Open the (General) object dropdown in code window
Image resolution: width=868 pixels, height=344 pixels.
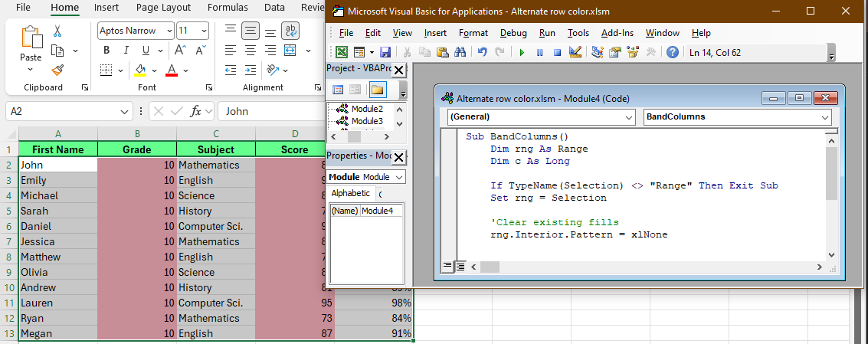point(629,117)
